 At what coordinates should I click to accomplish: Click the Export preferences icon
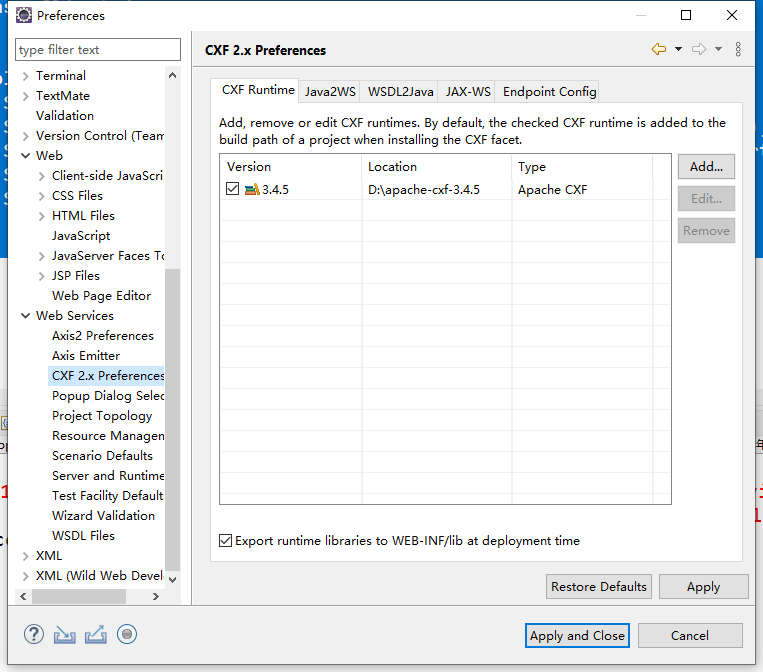pyautogui.click(x=96, y=635)
